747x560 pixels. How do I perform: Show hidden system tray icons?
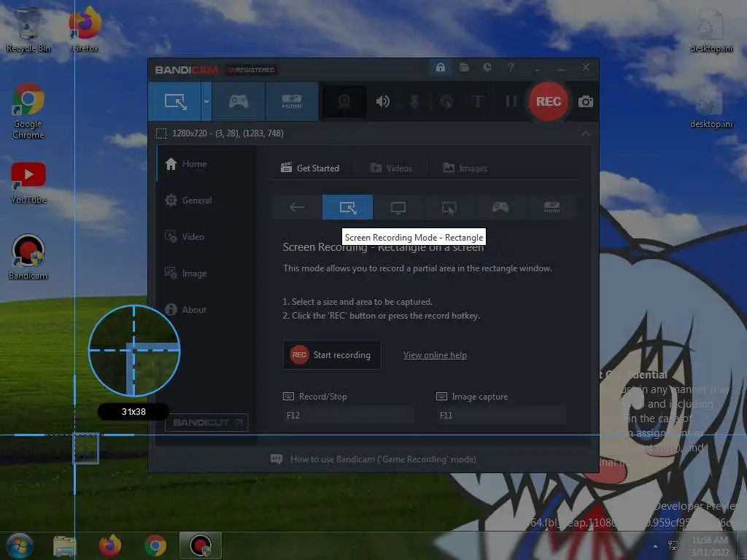tap(655, 546)
